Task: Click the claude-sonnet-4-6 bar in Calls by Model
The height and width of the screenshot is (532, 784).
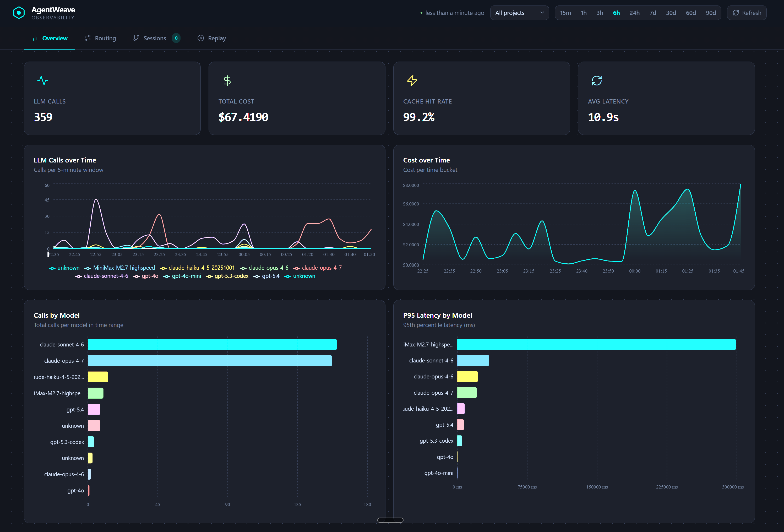Action: coord(212,344)
